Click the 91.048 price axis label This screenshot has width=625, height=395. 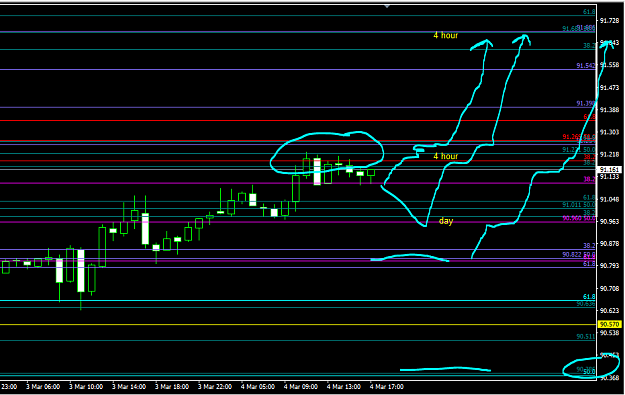click(x=609, y=199)
